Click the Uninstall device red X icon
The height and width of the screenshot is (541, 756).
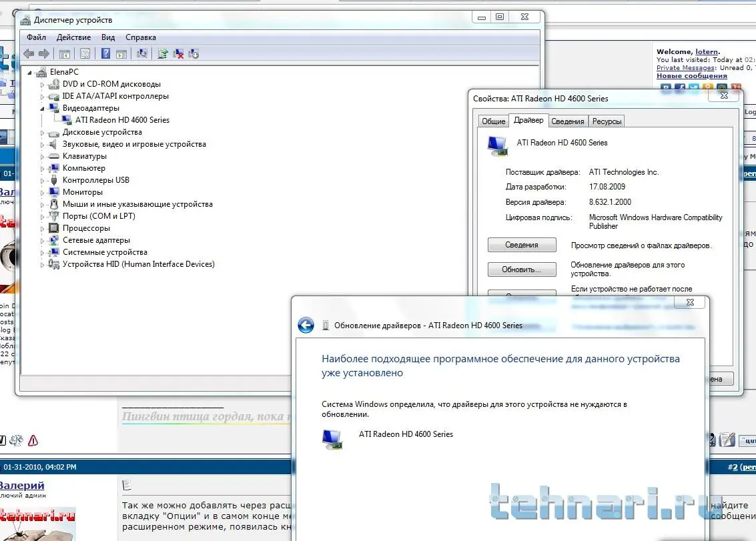(x=178, y=53)
